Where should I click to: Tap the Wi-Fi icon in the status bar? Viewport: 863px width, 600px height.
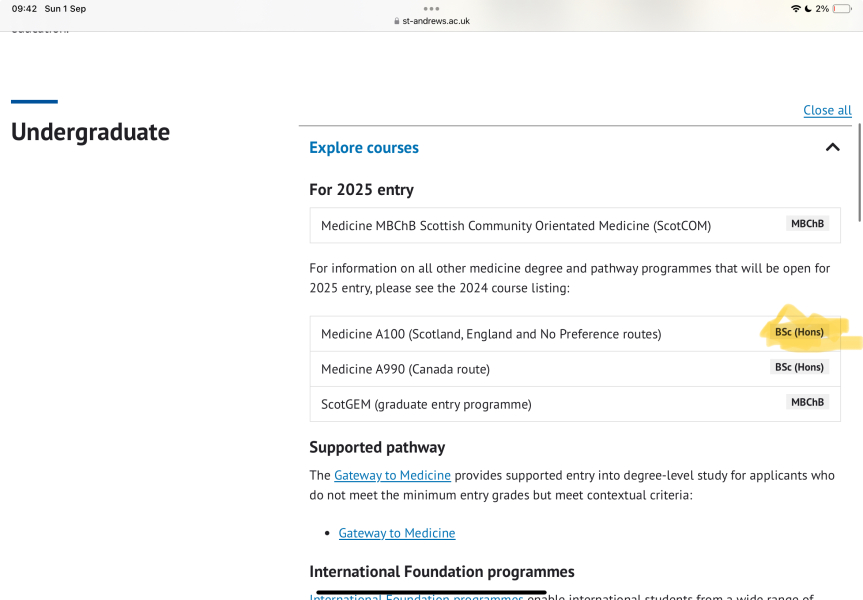click(796, 8)
